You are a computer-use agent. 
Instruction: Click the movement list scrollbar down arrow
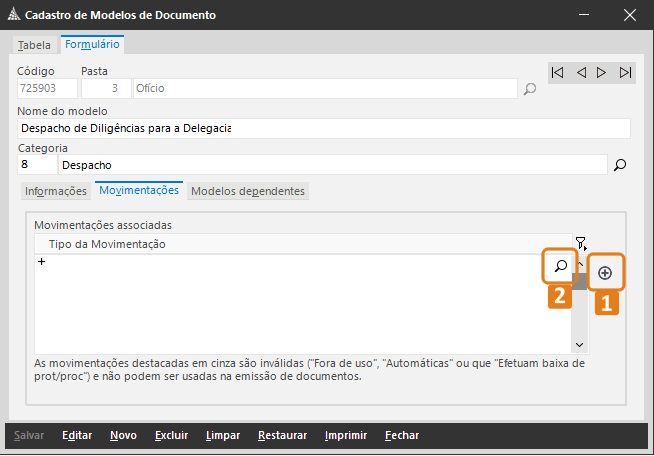[579, 345]
